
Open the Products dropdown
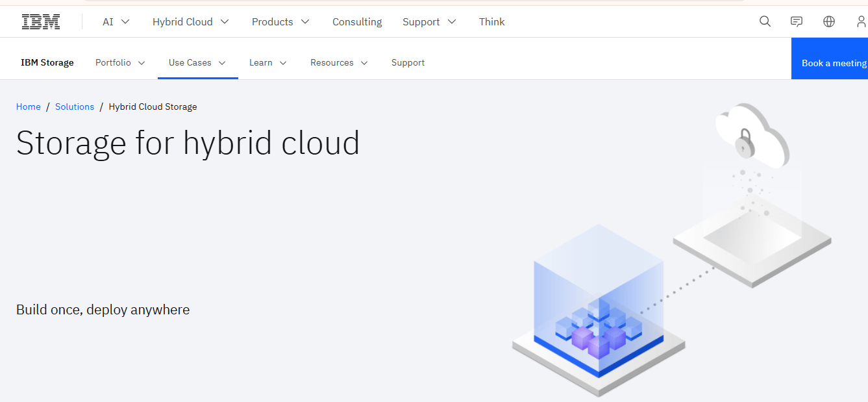(280, 21)
